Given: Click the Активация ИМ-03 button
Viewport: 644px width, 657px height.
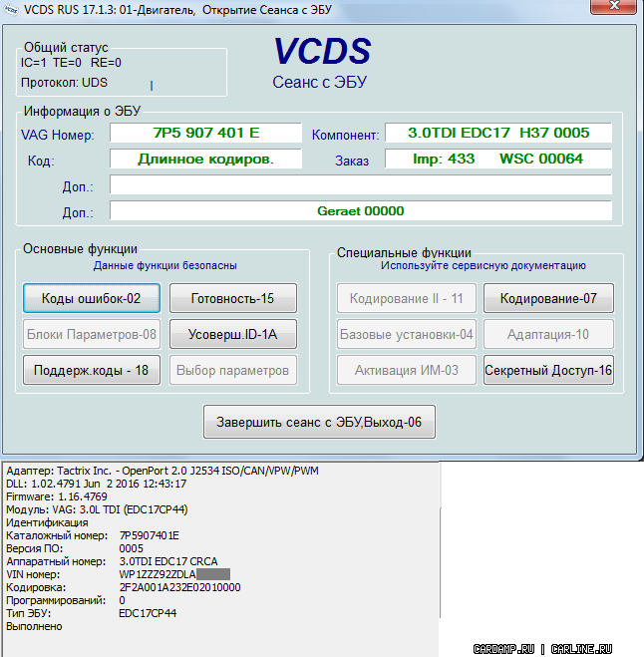Looking at the screenshot, I should 407,370.
